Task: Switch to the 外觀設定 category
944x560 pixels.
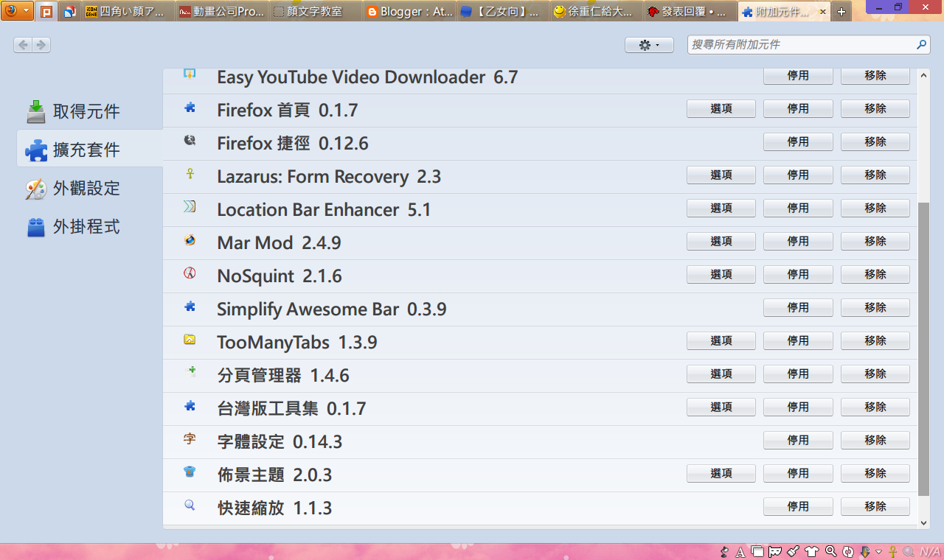Action: point(86,189)
